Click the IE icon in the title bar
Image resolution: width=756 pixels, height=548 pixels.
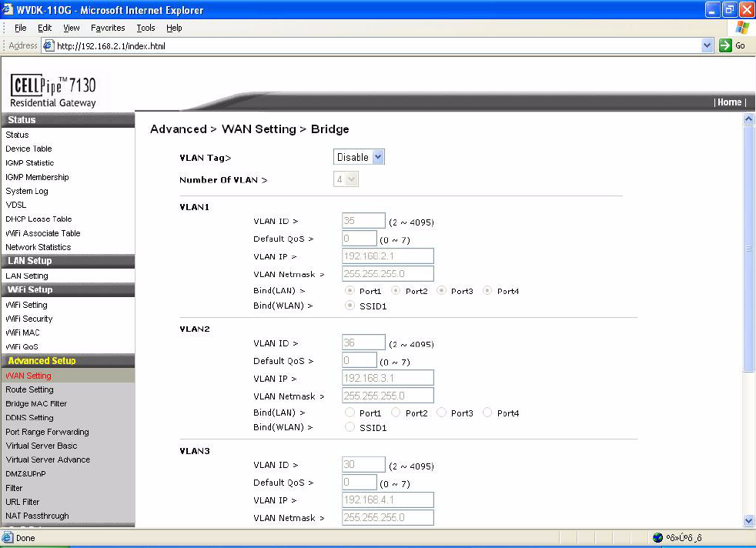pyautogui.click(x=8, y=10)
